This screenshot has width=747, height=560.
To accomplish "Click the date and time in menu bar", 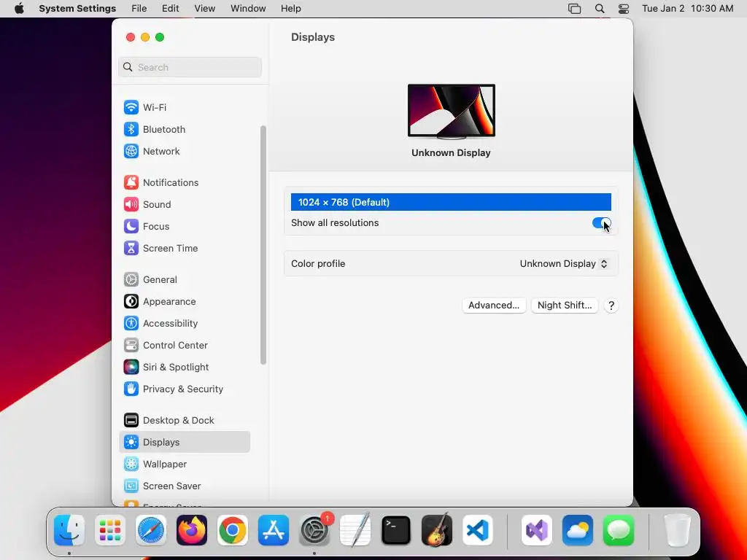I will (687, 9).
